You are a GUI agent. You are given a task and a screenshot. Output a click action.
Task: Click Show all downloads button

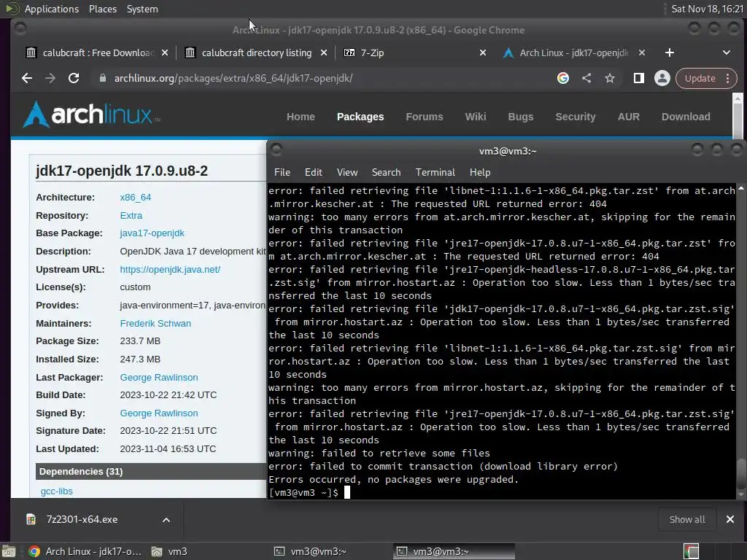pyautogui.click(x=687, y=520)
